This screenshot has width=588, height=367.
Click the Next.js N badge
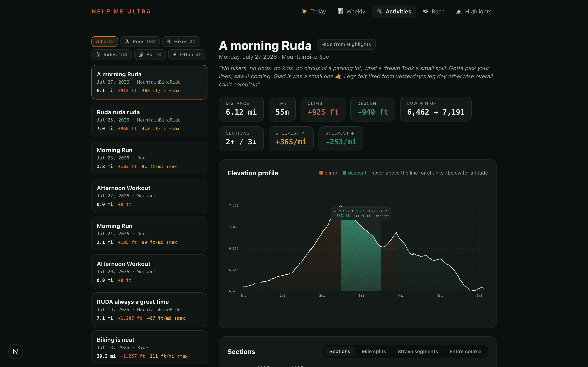click(15, 351)
